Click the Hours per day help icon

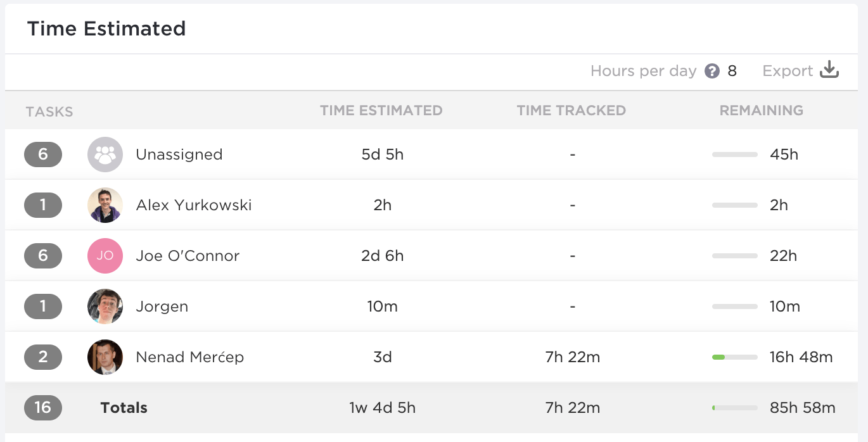click(712, 71)
